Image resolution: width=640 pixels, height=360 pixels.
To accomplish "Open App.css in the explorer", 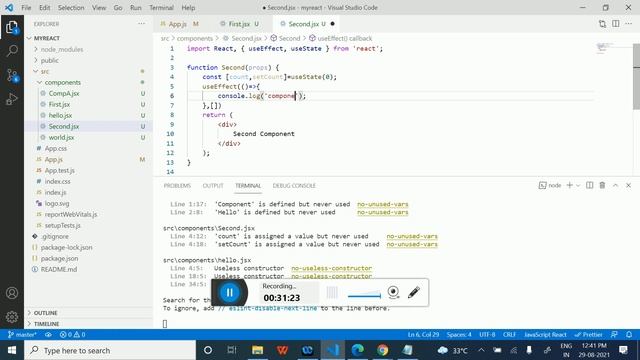I will [x=56, y=148].
